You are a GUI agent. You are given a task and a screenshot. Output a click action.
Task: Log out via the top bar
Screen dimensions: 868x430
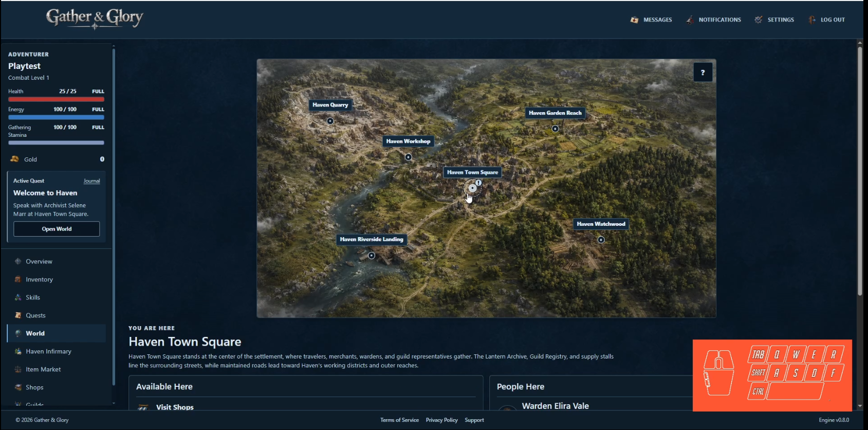coord(826,20)
